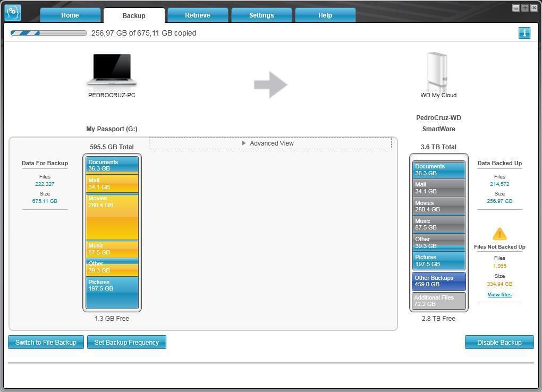This screenshot has height=392, width=542.
Task: Click the PEDROCRUZ-PC label
Action: coord(112,95)
